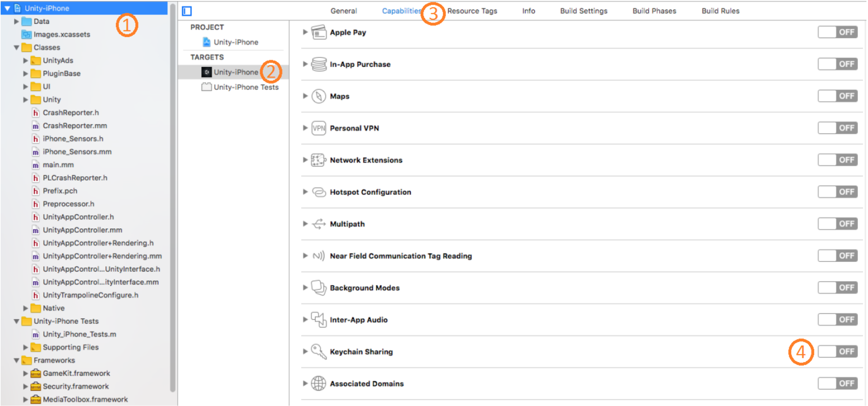Click the Personal VPN icon
This screenshot has width=868, height=406.
[x=318, y=128]
